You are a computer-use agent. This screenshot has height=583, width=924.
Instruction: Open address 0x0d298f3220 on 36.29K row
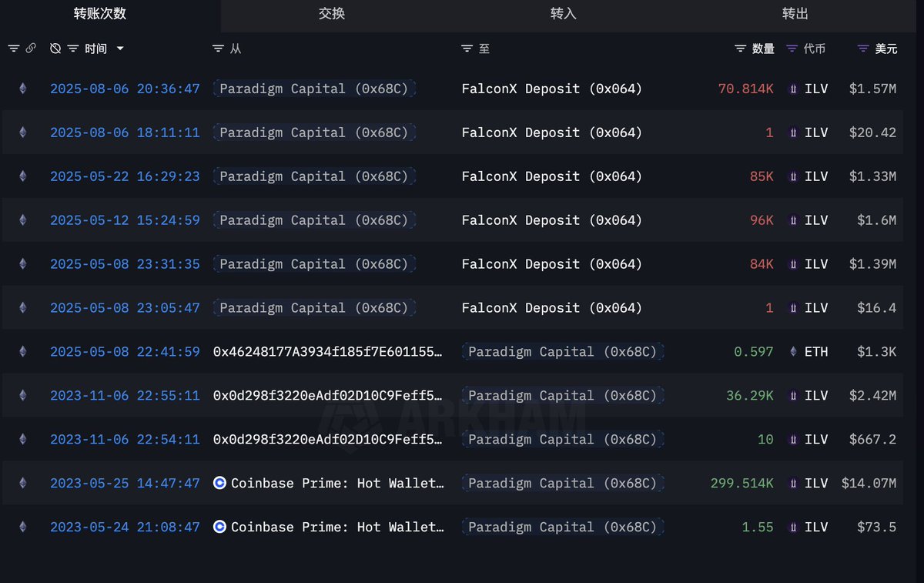coord(329,396)
